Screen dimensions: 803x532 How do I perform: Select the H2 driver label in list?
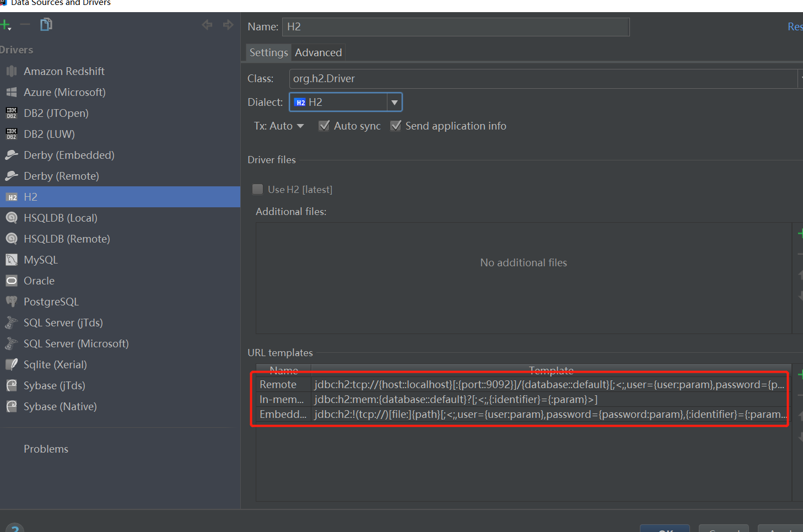coord(30,197)
